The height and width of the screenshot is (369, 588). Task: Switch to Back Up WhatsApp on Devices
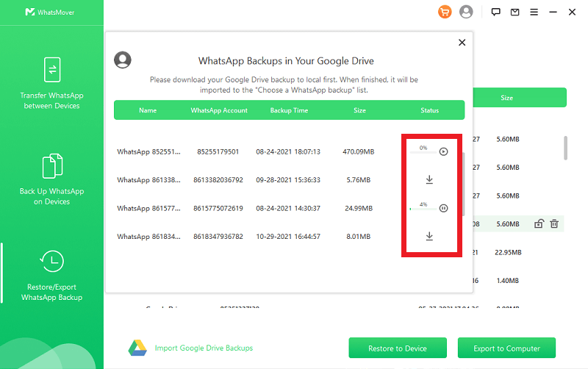(51, 179)
